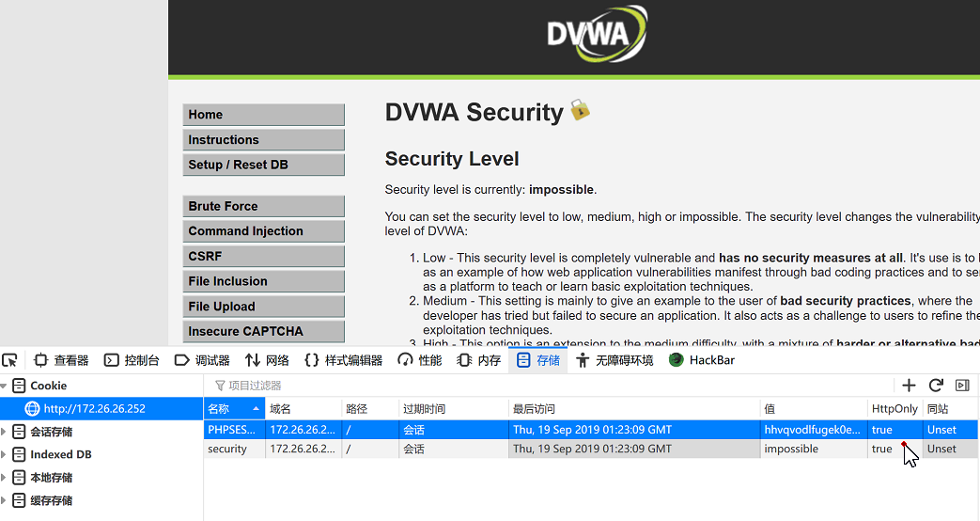Select the Storage (存储) tab
980x521 pixels.
(538, 360)
